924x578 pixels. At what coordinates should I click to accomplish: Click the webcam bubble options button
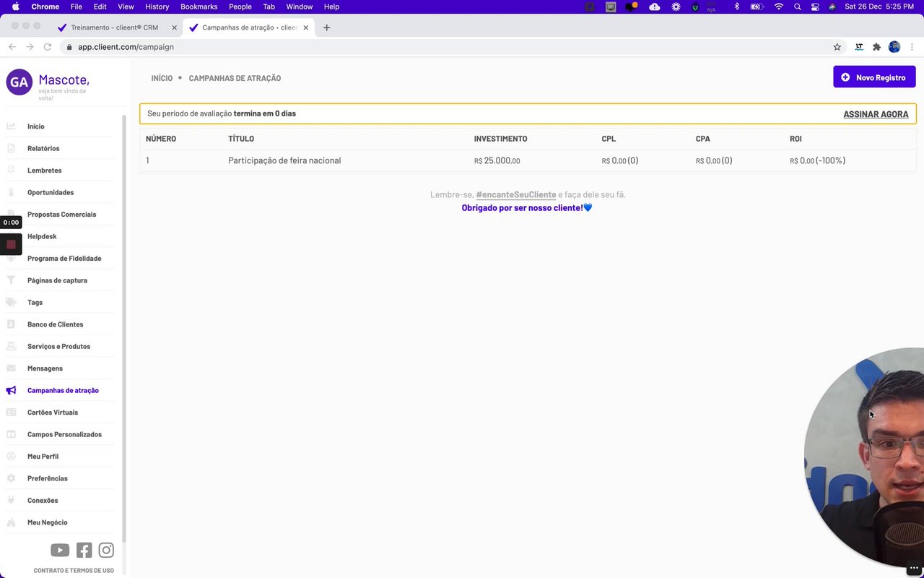point(913,568)
